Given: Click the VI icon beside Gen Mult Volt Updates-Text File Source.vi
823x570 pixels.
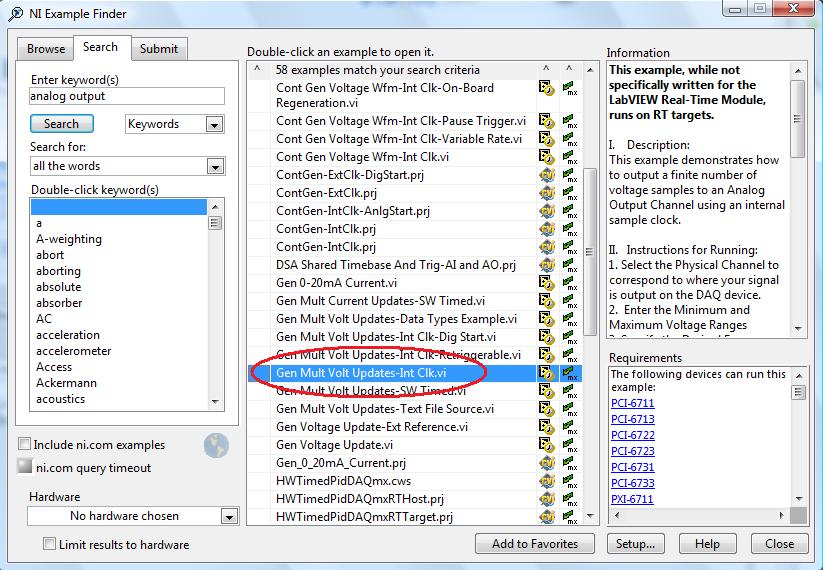Looking at the screenshot, I should pos(546,409).
